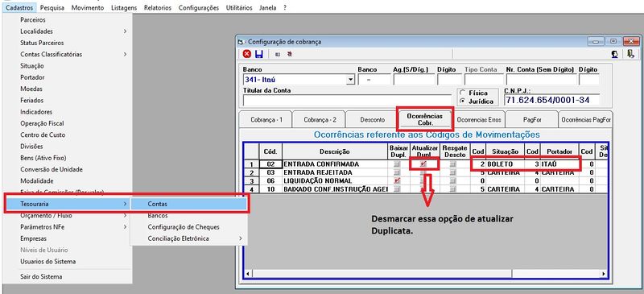This screenshot has width=644, height=294.
Task: Click the exit door icon in toolbar
Action: click(631, 54)
